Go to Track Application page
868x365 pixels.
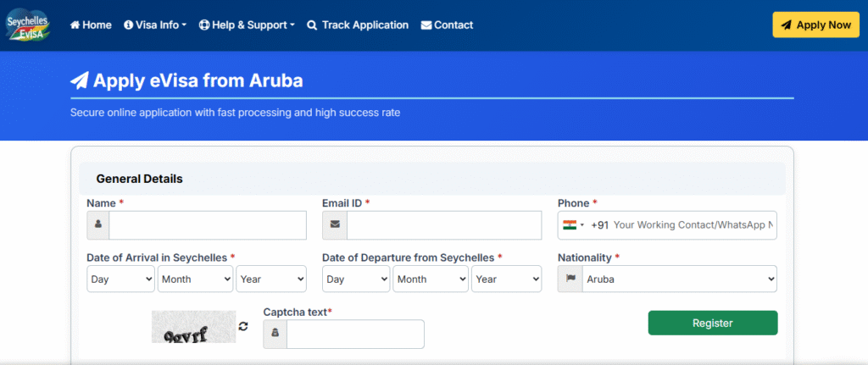[357, 25]
